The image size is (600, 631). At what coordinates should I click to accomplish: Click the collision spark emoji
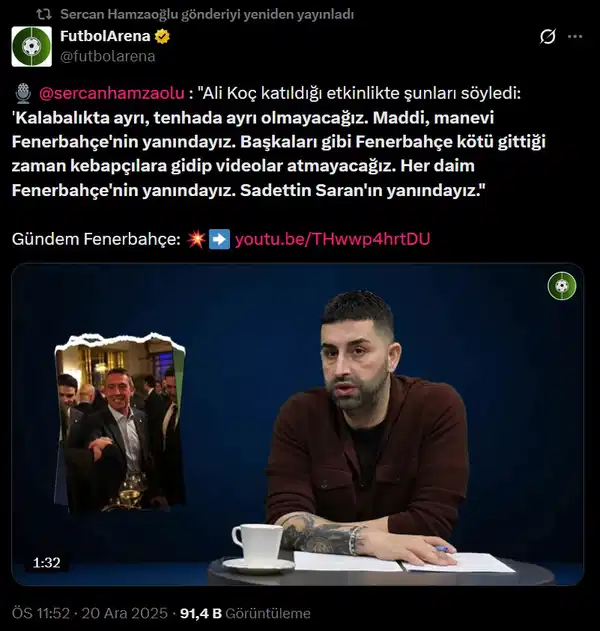[x=196, y=239]
